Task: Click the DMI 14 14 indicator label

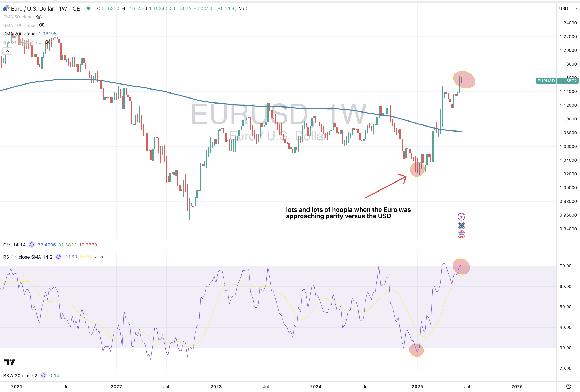Action: (x=14, y=245)
